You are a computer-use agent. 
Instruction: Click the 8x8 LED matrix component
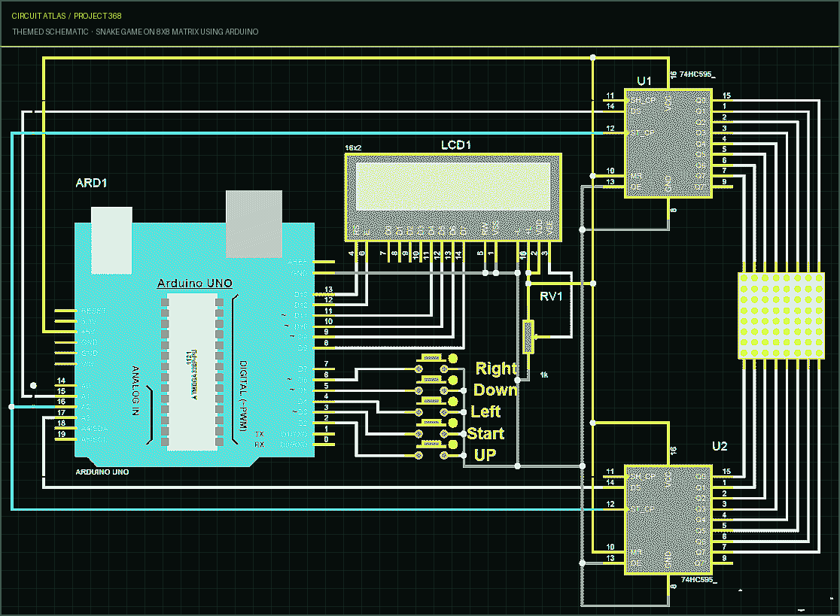pyautogui.click(x=781, y=315)
